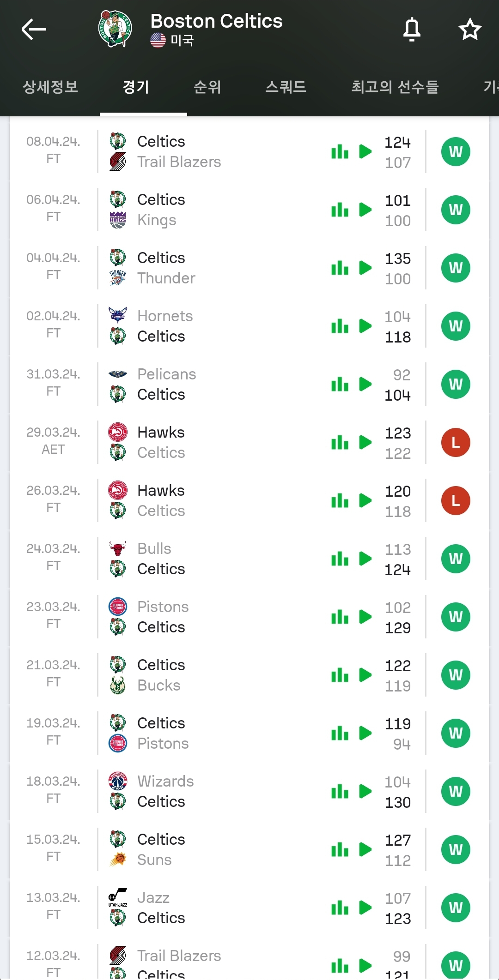Open the 최고의 선수들 tab

395,87
